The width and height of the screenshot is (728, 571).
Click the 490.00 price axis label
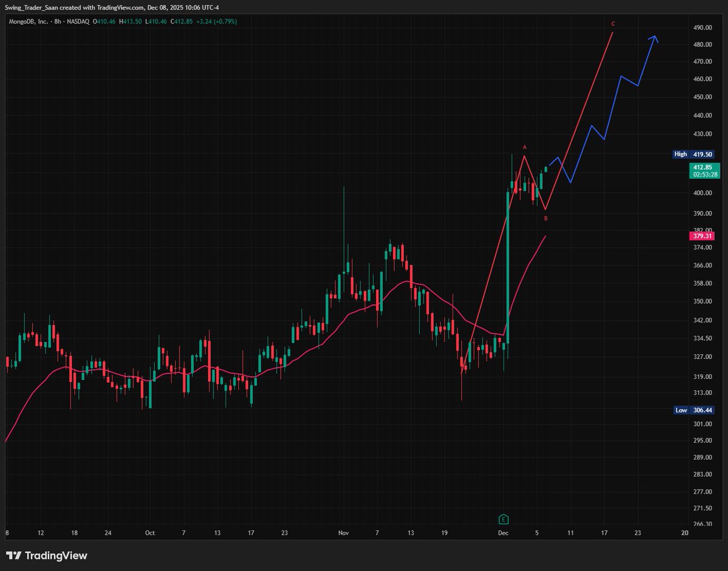(x=703, y=28)
